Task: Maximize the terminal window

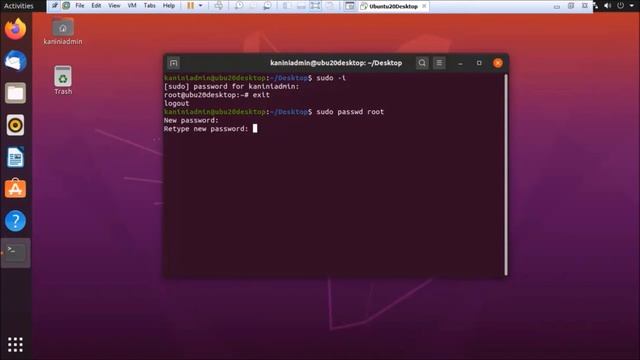Action: [x=479, y=63]
